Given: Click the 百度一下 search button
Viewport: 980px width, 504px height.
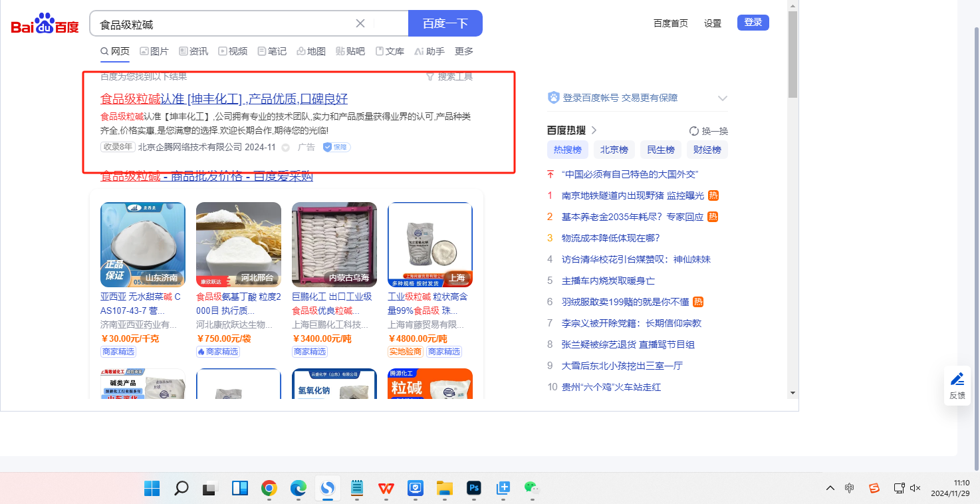Looking at the screenshot, I should pos(445,23).
